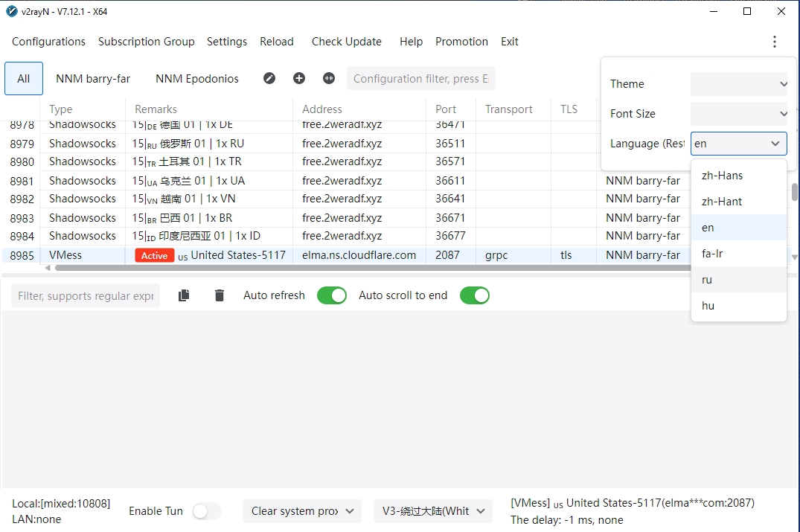This screenshot has height=532, width=800.
Task: Toggle the Auto scroll to end switch
Action: (475, 295)
